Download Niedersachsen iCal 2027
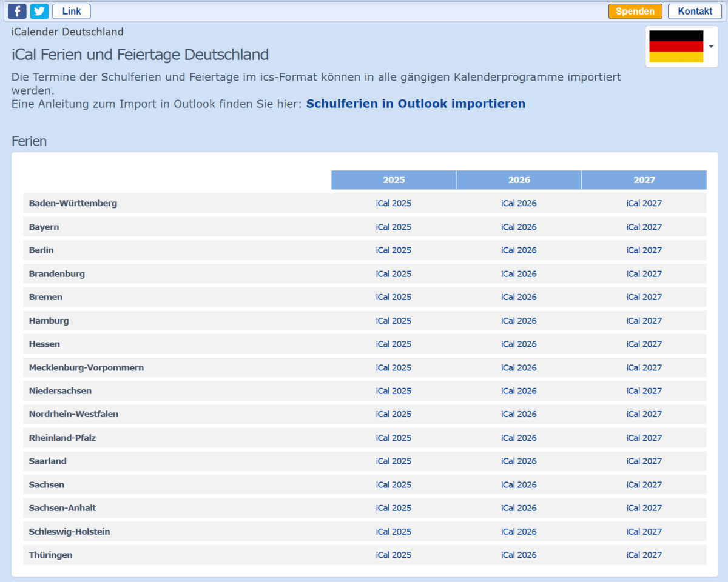728x582 pixels. [x=644, y=391]
